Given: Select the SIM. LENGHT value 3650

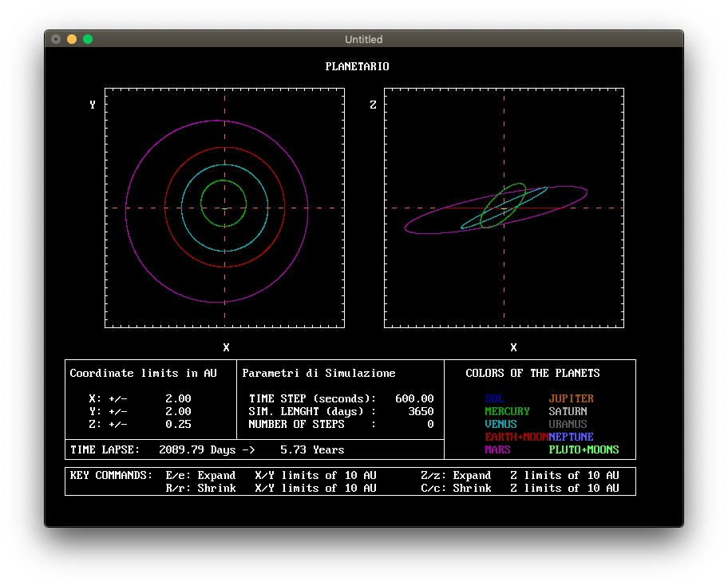Looking at the screenshot, I should (421, 411).
